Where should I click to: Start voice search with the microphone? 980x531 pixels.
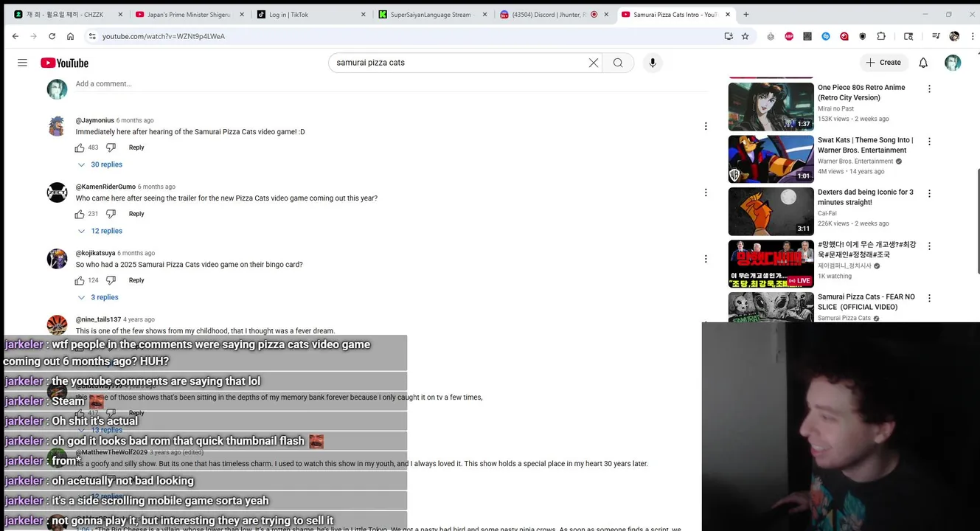click(x=653, y=63)
